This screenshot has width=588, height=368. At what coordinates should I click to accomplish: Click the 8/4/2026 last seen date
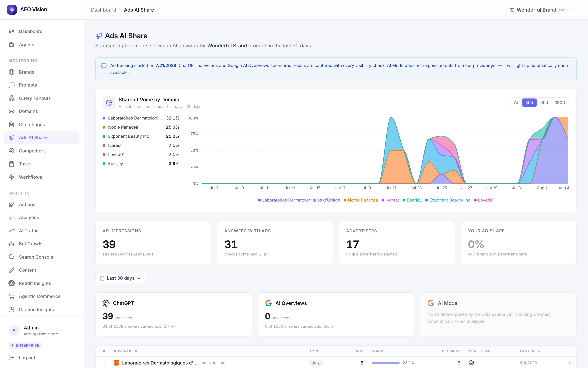(x=528, y=363)
